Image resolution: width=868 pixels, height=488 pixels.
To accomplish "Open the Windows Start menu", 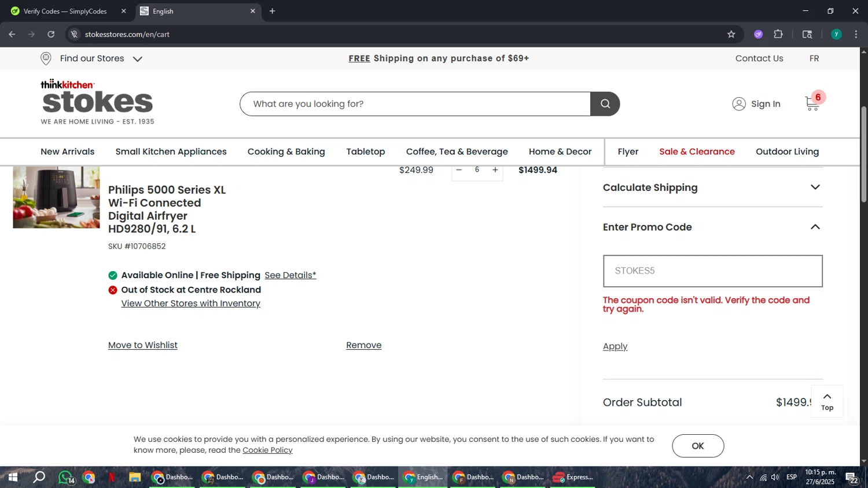I will (12, 478).
